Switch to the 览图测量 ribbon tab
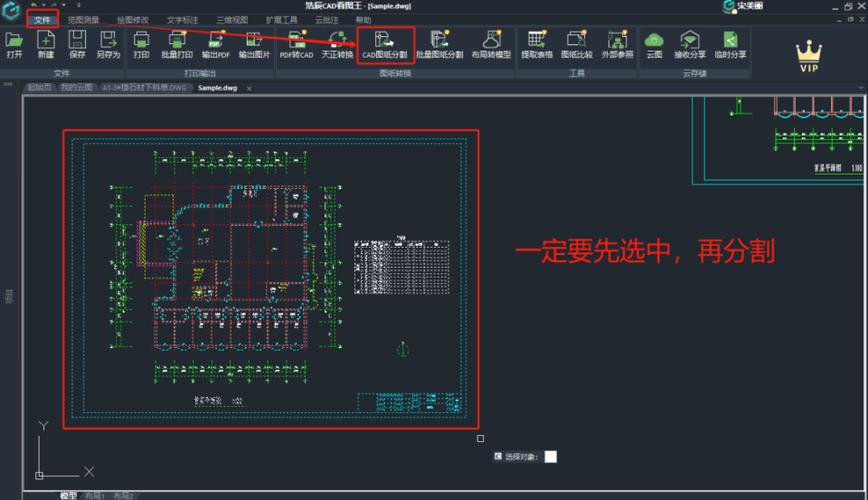This screenshot has height=500, width=868. pos(83,20)
